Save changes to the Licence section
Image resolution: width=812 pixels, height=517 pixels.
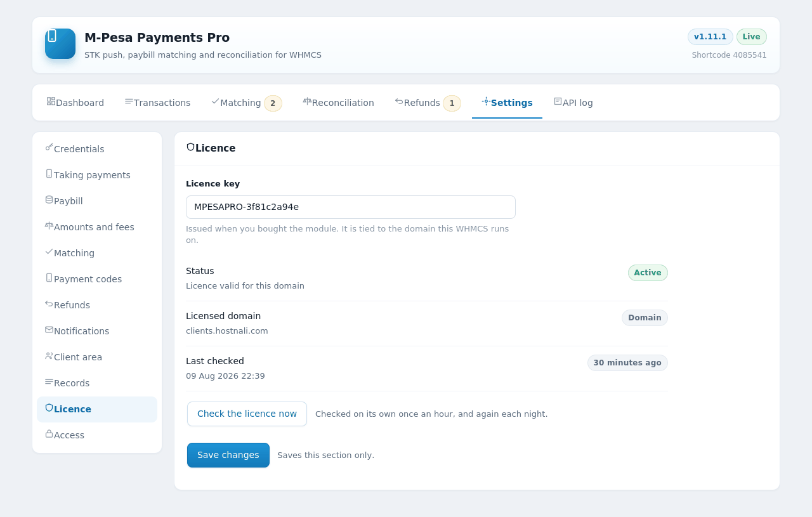click(x=228, y=455)
